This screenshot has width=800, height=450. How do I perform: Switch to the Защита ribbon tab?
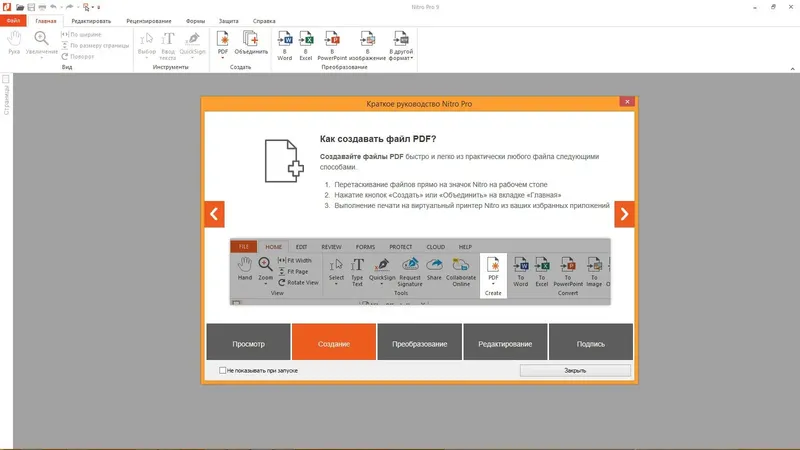pos(229,21)
